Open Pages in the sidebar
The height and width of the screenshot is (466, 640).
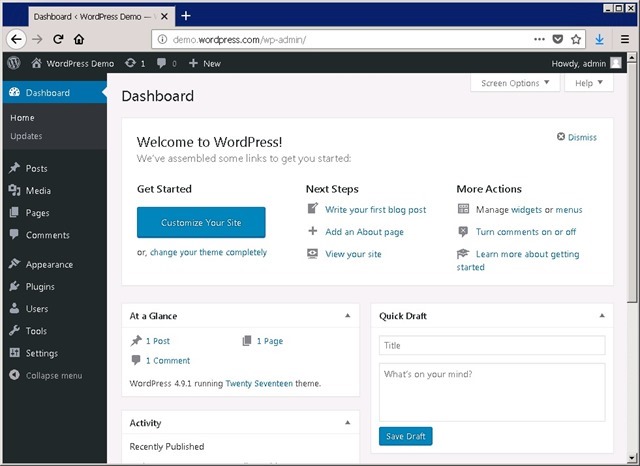[55, 213]
